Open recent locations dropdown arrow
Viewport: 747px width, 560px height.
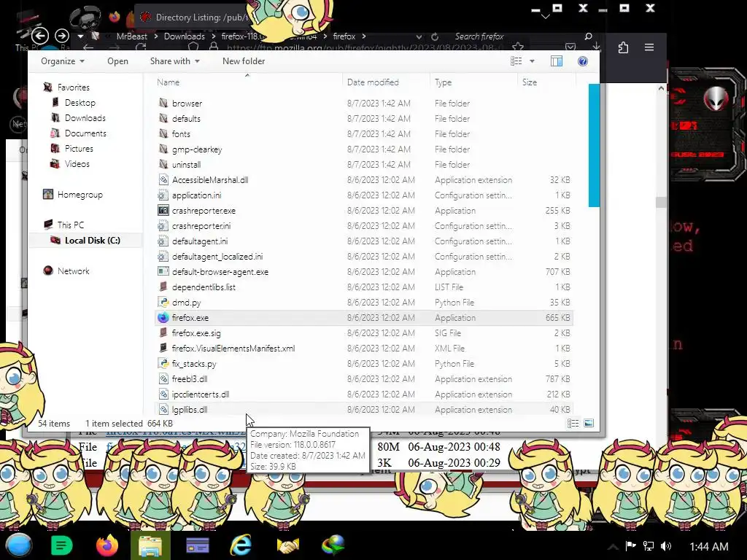pyautogui.click(x=80, y=36)
